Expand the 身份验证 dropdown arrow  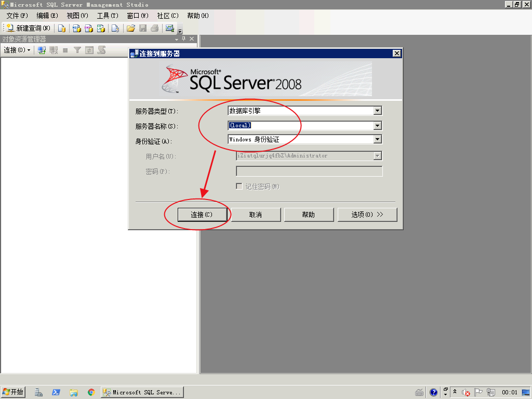(x=377, y=139)
